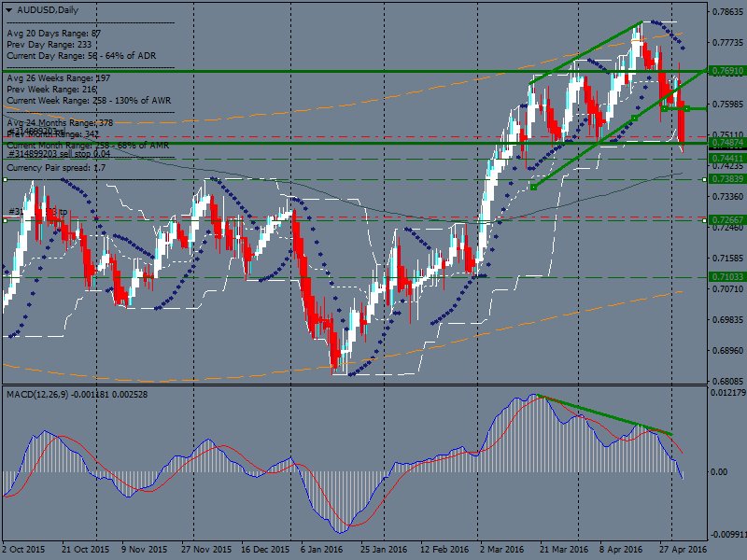Click the 8 Apr 2016 date label
This screenshot has height=560, width=747.
[621, 549]
